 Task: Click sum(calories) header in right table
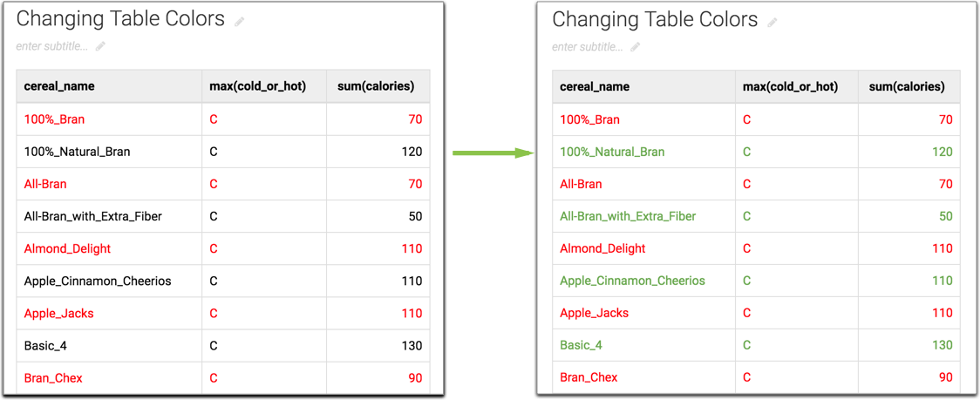tap(907, 86)
